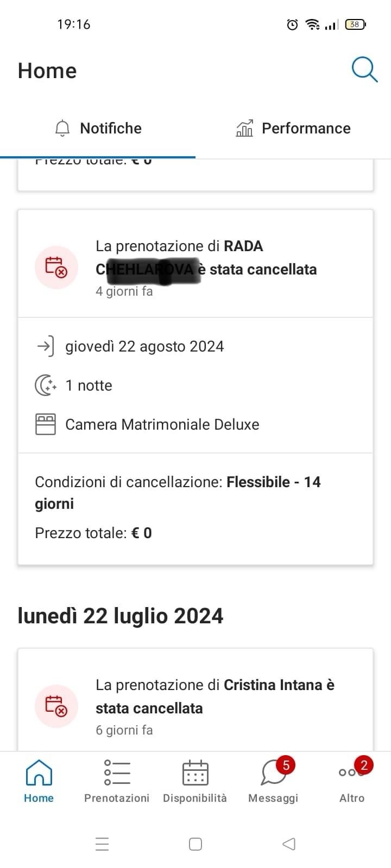Tap the cancelled-booking icon for Cristina Intana

tap(56, 706)
